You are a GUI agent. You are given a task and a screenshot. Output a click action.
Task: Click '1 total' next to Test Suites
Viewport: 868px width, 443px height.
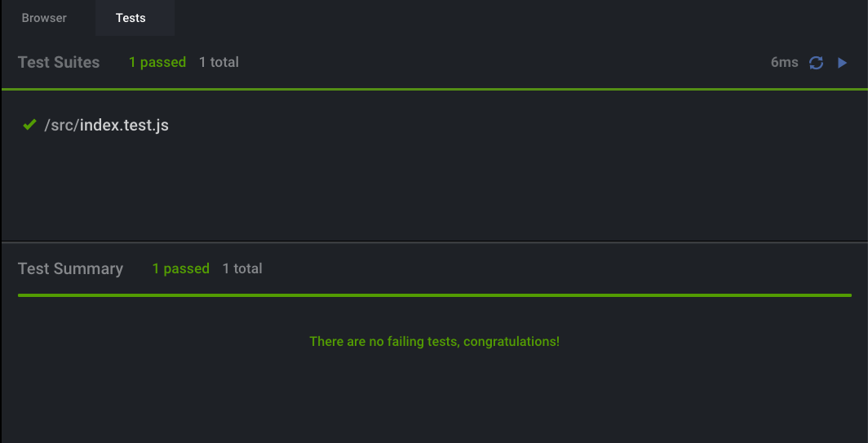click(x=219, y=62)
